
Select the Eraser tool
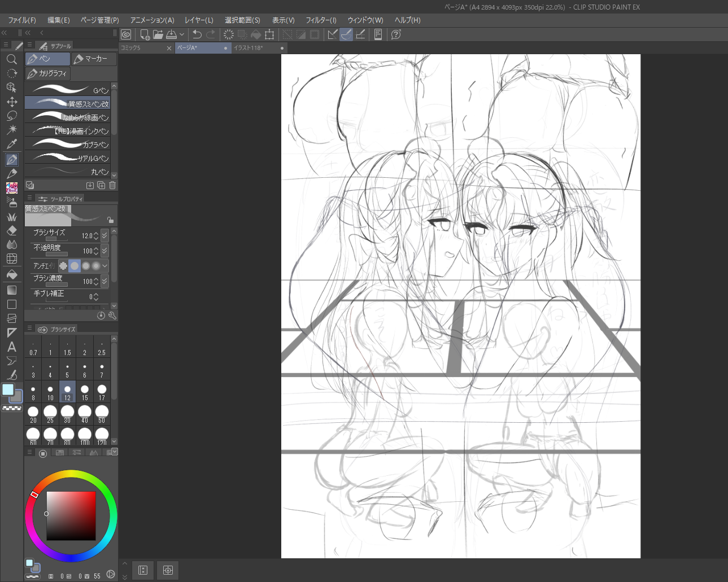(x=11, y=230)
